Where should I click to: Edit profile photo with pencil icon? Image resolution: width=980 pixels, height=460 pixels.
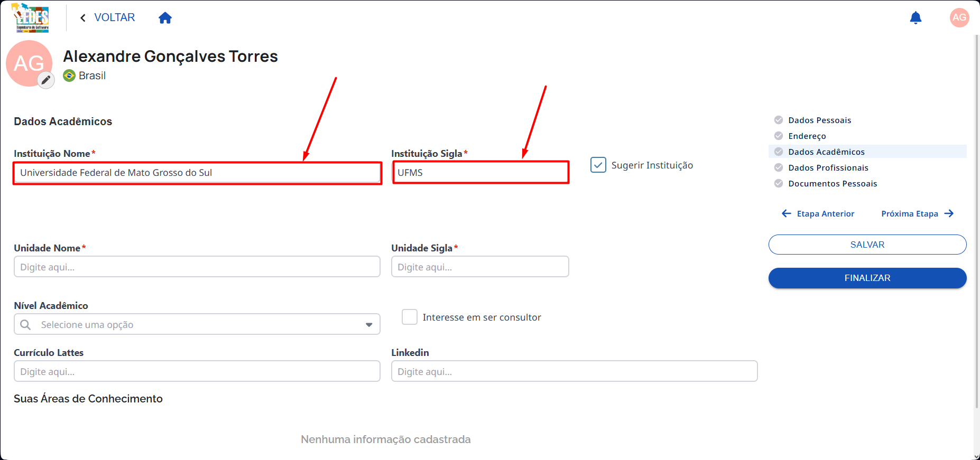46,80
